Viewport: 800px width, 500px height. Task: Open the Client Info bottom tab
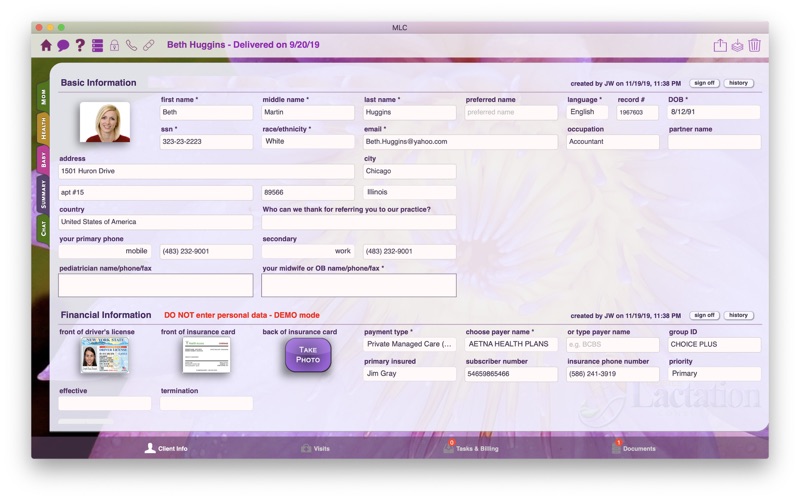[x=166, y=448]
